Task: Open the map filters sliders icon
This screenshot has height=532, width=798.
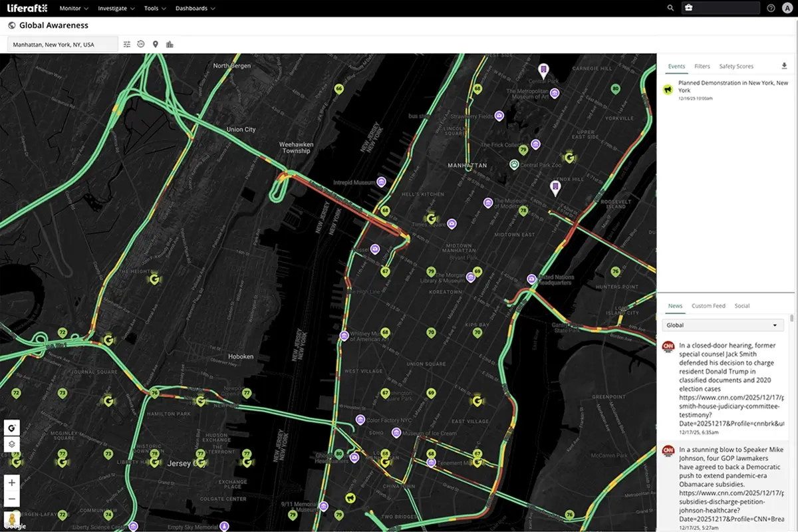Action: (126, 44)
